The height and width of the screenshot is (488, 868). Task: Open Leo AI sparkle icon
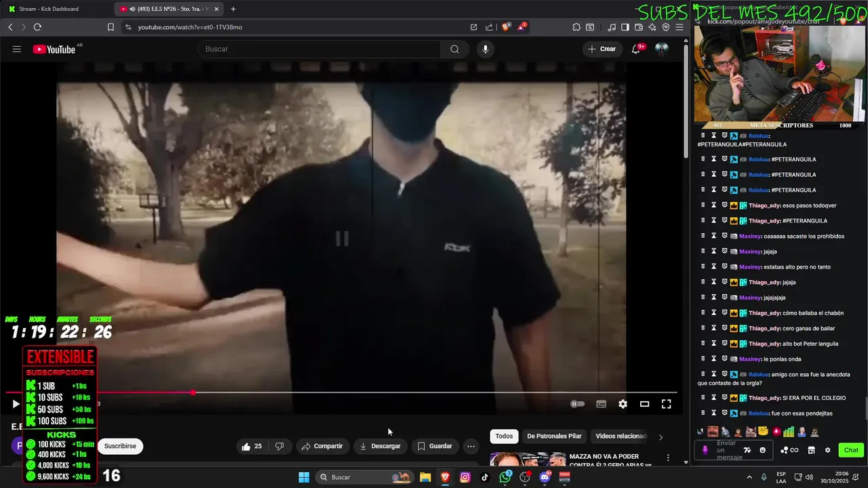[x=652, y=27]
